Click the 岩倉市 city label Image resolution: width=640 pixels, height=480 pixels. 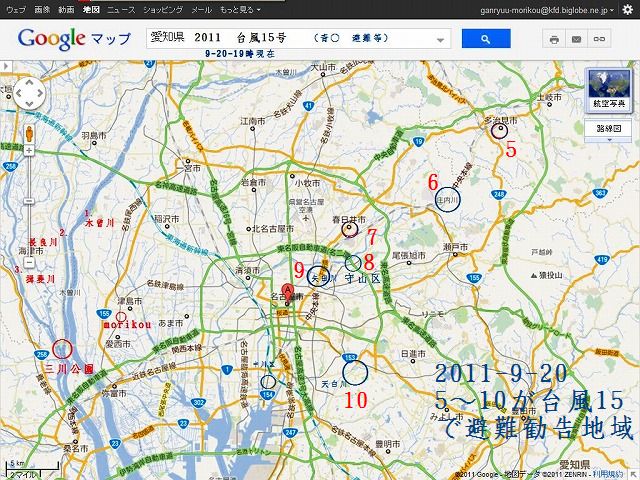coord(253,182)
